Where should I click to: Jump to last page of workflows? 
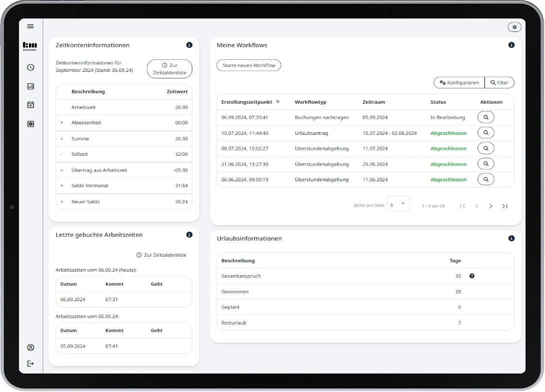point(505,206)
